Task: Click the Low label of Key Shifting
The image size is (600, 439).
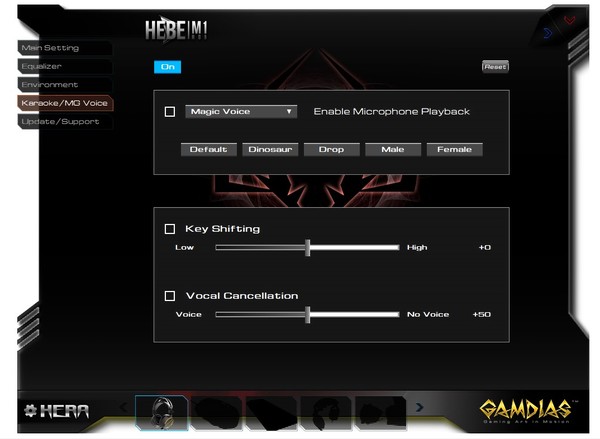Action: (x=184, y=248)
